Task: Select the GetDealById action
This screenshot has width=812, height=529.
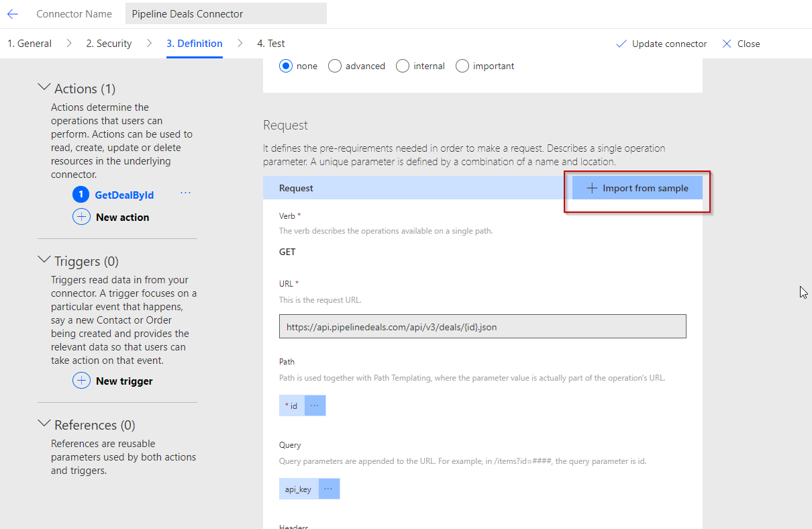Action: click(124, 195)
